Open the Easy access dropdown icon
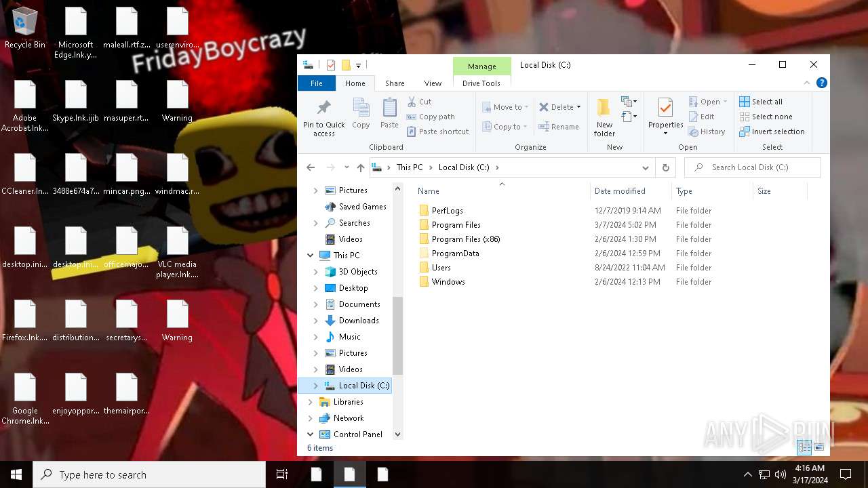This screenshot has width=868, height=488. click(x=629, y=117)
